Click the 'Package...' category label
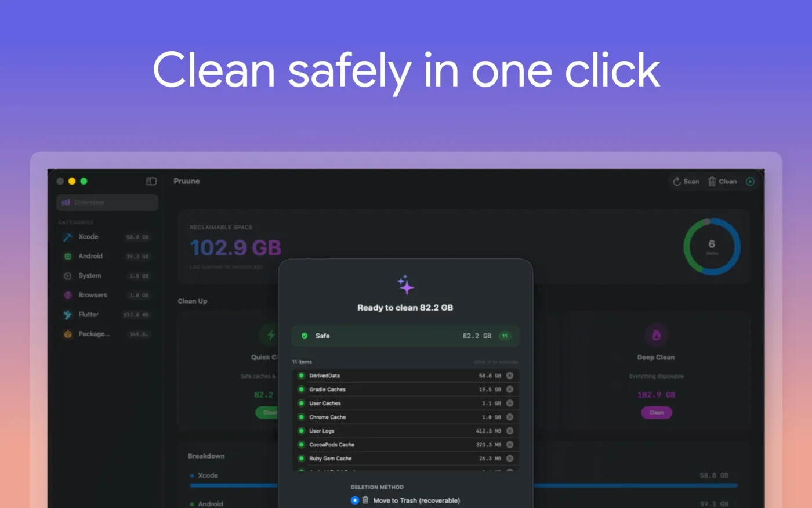 [x=94, y=334]
